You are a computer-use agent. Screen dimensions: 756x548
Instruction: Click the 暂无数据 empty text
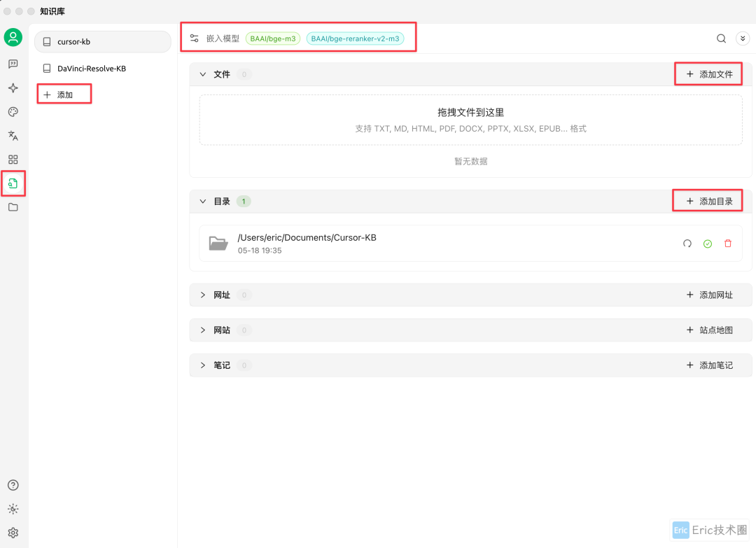pos(470,162)
